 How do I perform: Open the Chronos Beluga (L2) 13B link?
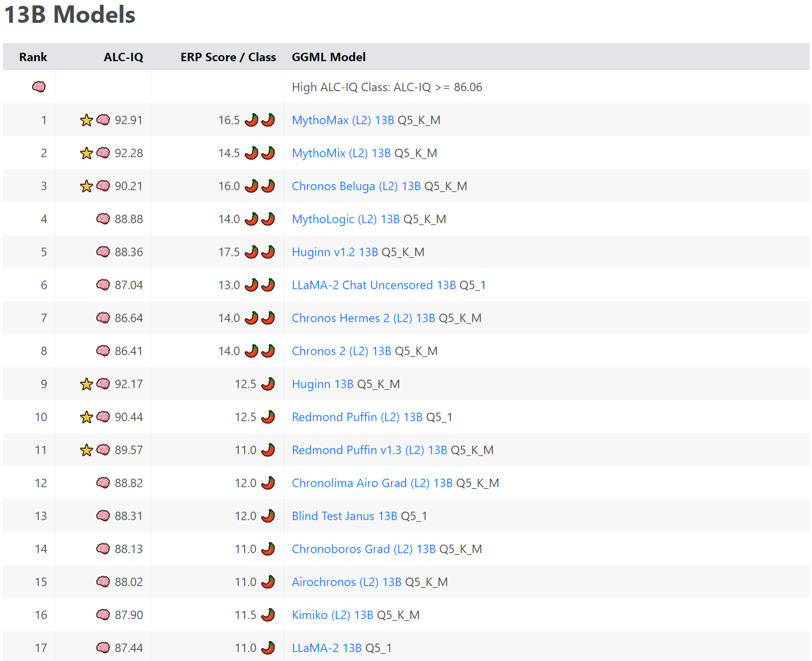point(356,186)
